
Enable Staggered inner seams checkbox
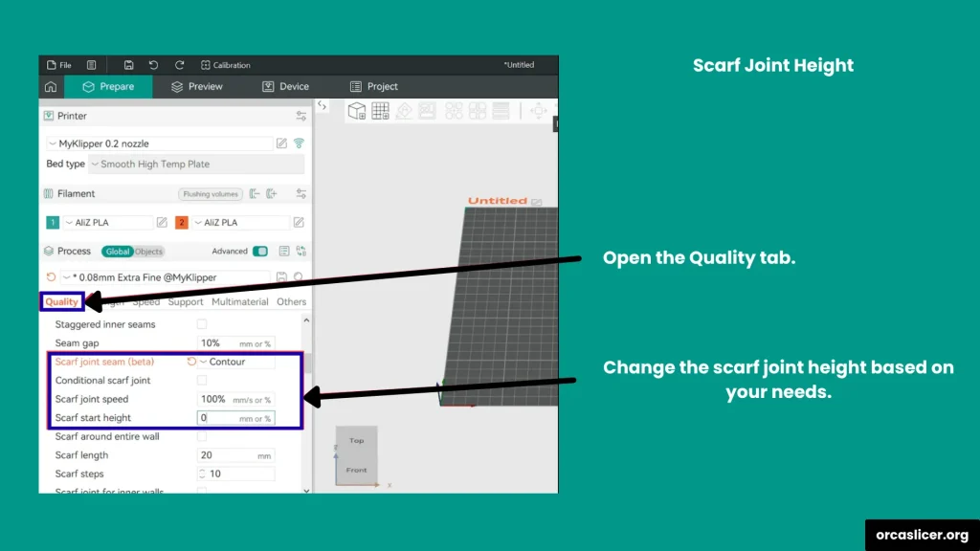point(202,325)
